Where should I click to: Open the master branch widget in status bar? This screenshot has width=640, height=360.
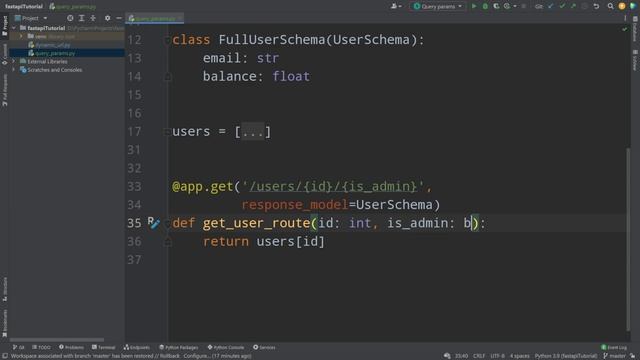615,356
